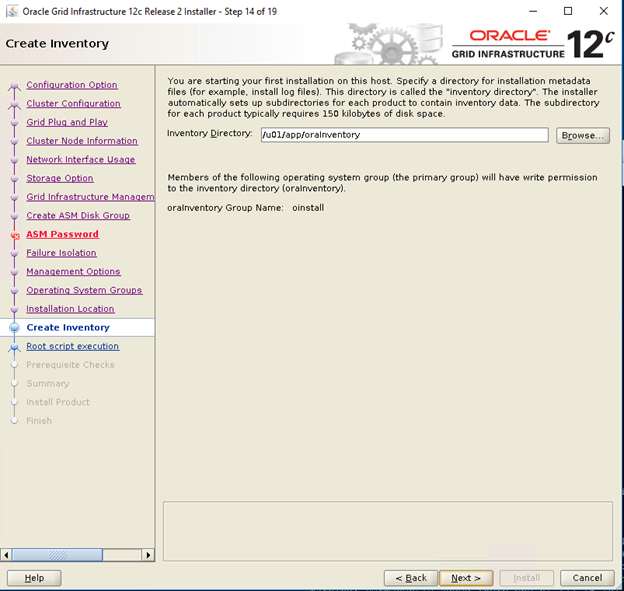Go to Operating System Groups step
Screen dimensions: 624x591
84,290
